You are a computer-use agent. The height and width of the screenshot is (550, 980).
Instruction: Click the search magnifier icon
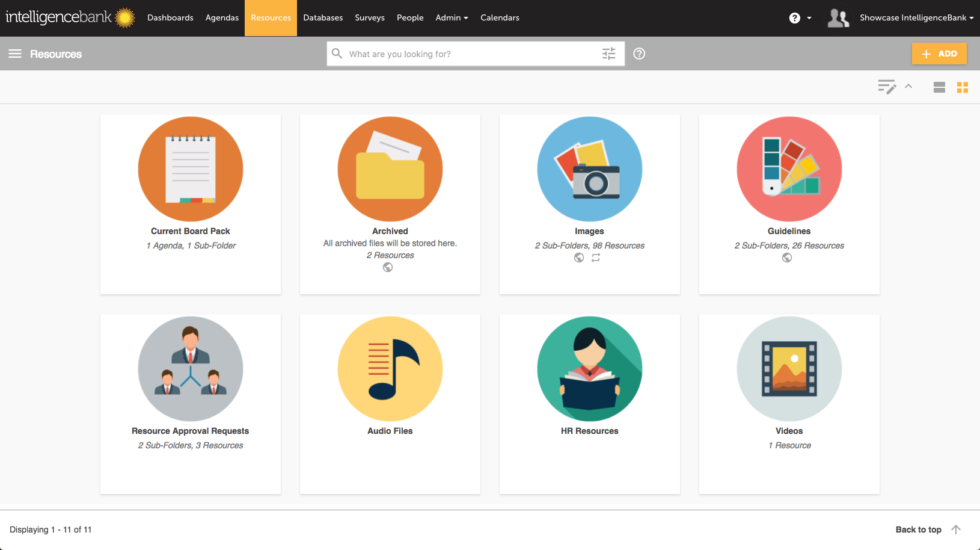pyautogui.click(x=337, y=54)
